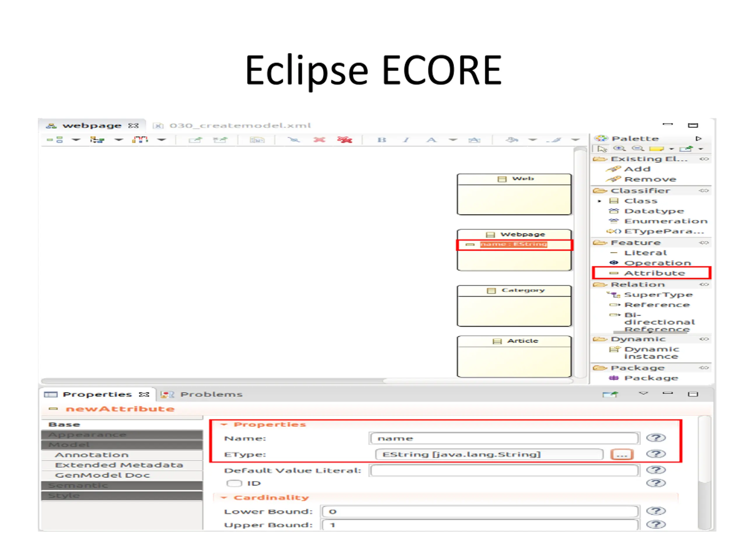Toggle pin on Classifier palette drawer
This screenshot has height=560, width=747.
704,191
